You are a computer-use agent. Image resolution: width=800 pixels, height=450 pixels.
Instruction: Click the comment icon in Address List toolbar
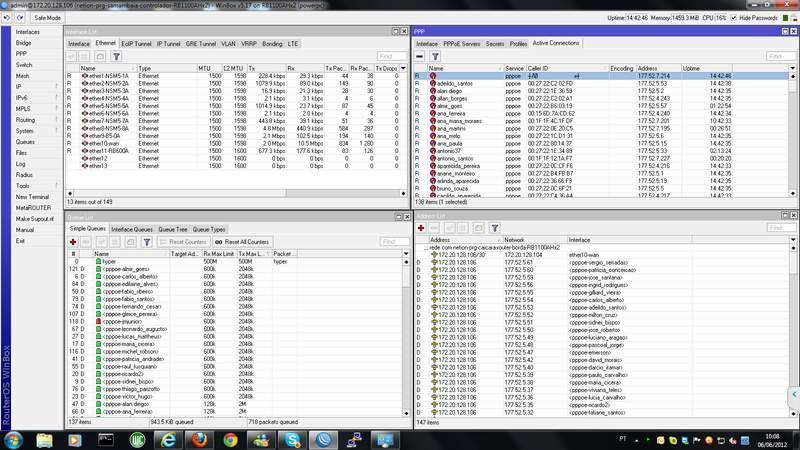pyautogui.click(x=479, y=228)
